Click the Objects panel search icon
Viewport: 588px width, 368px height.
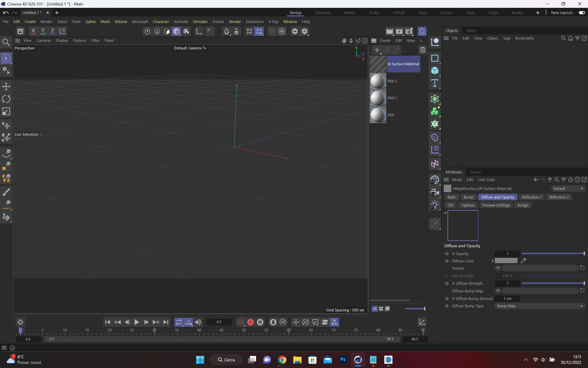tap(563, 38)
